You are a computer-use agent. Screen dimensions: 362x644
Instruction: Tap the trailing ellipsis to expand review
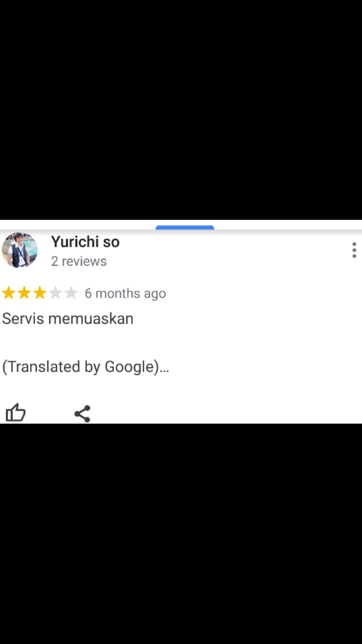coord(164,368)
